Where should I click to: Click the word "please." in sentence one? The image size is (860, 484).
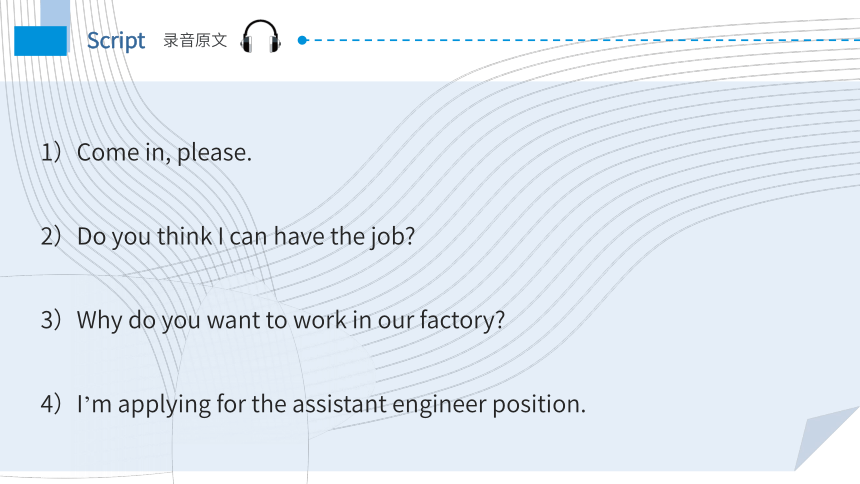pyautogui.click(x=214, y=153)
